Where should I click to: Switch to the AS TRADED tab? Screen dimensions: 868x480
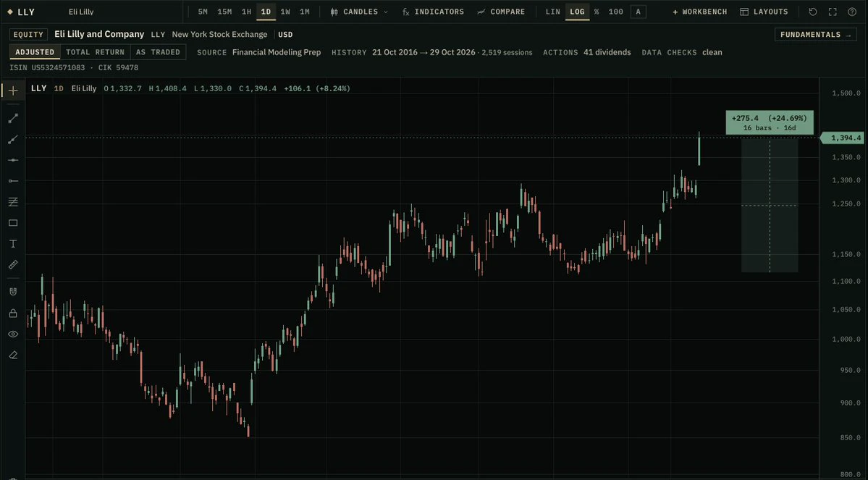click(159, 52)
